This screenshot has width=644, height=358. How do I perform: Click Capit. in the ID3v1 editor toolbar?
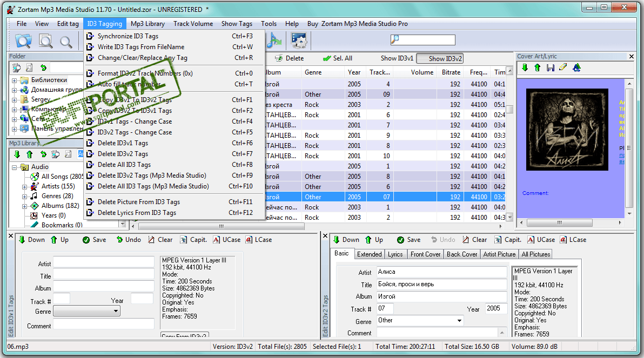coord(193,240)
